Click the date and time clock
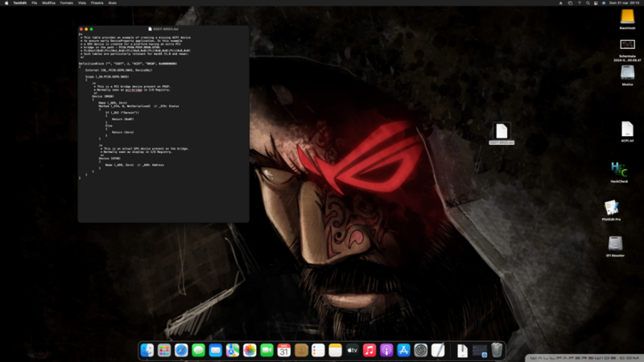 point(622,3)
